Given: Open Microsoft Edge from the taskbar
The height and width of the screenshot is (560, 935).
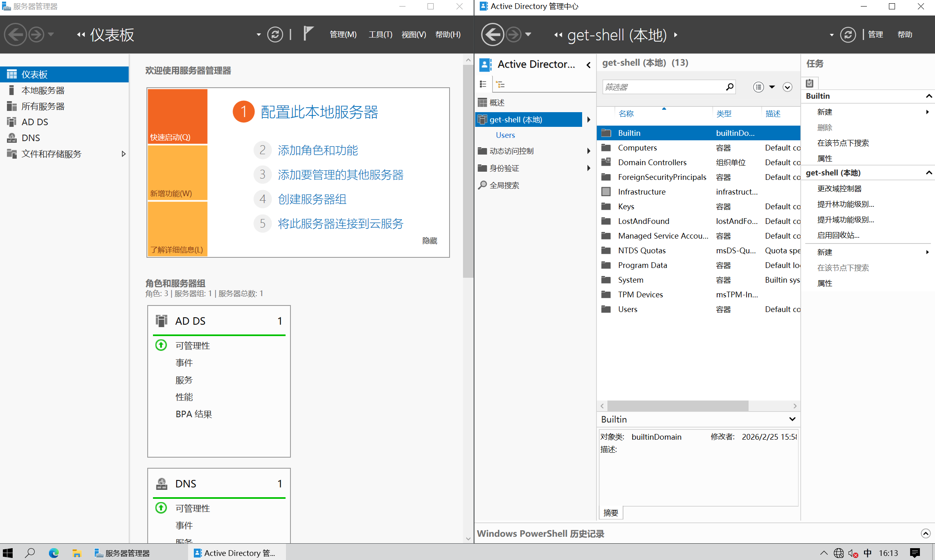Looking at the screenshot, I should point(53,553).
